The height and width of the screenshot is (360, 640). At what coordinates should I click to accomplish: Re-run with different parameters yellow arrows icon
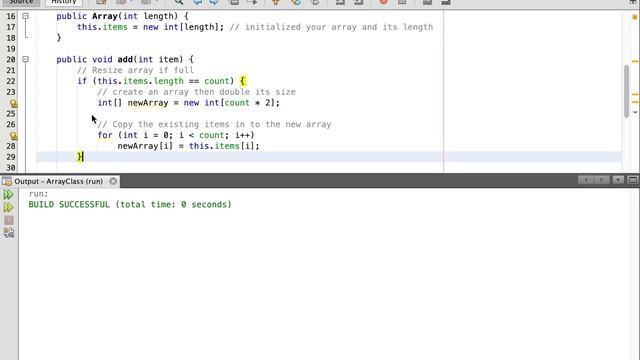9,207
